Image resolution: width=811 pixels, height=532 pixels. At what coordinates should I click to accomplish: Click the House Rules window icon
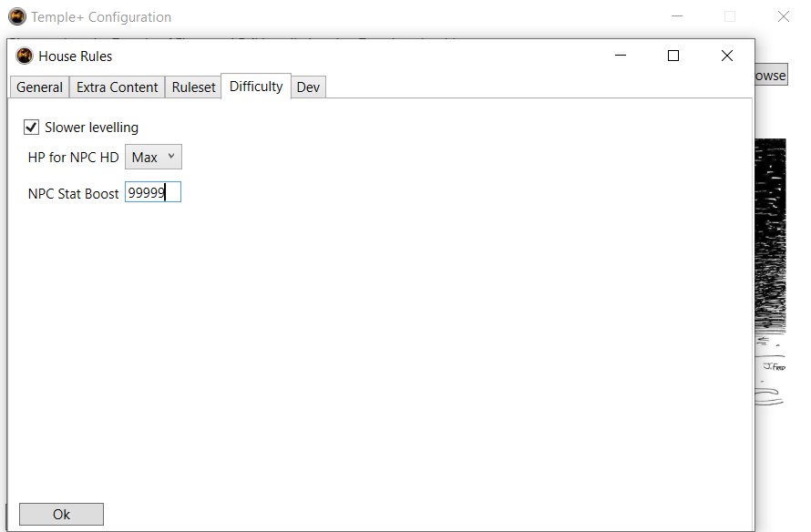(x=25, y=56)
